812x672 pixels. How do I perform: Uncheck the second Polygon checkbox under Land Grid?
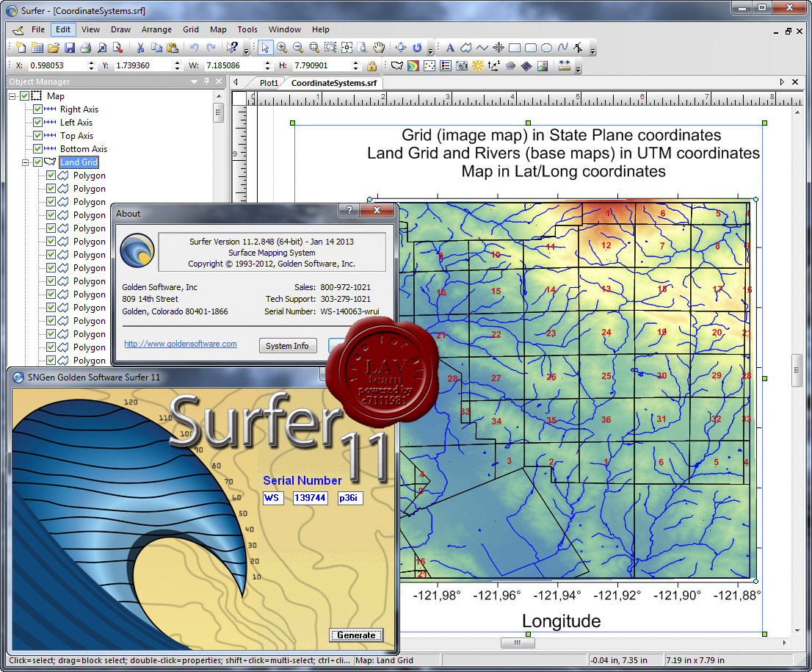[x=51, y=189]
